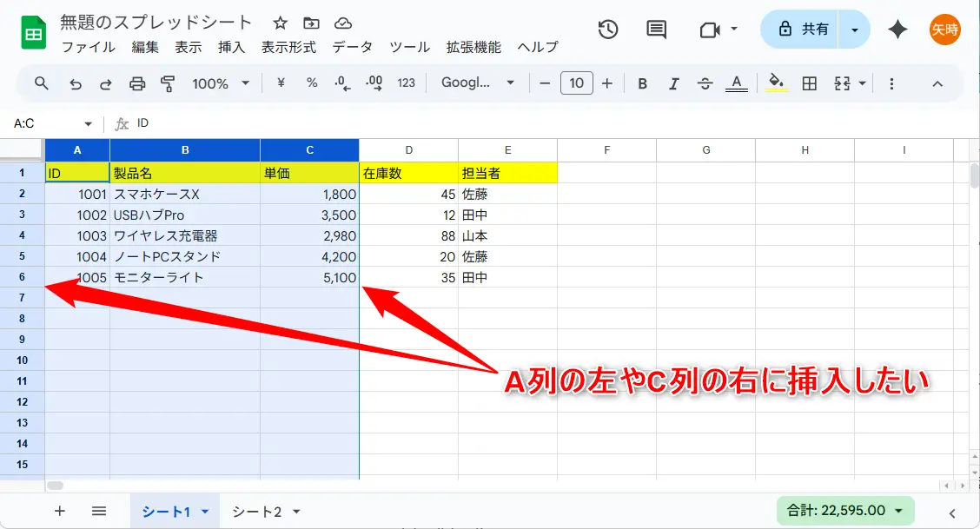The image size is (980, 529).
Task: Toggle strikethrough formatting
Action: click(705, 83)
